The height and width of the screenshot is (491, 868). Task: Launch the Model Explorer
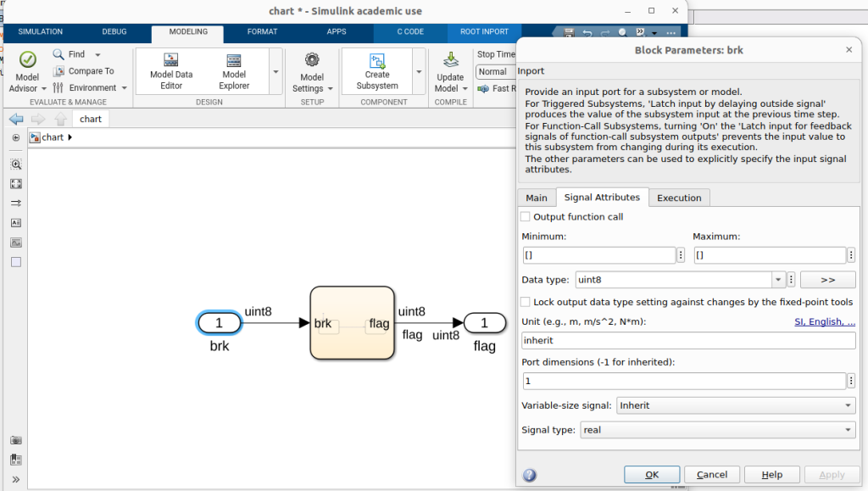point(234,71)
